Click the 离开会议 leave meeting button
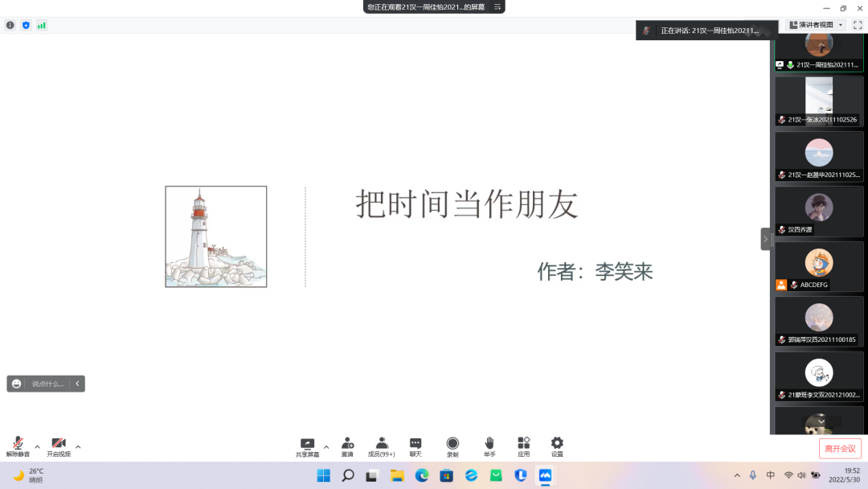 [x=840, y=448]
